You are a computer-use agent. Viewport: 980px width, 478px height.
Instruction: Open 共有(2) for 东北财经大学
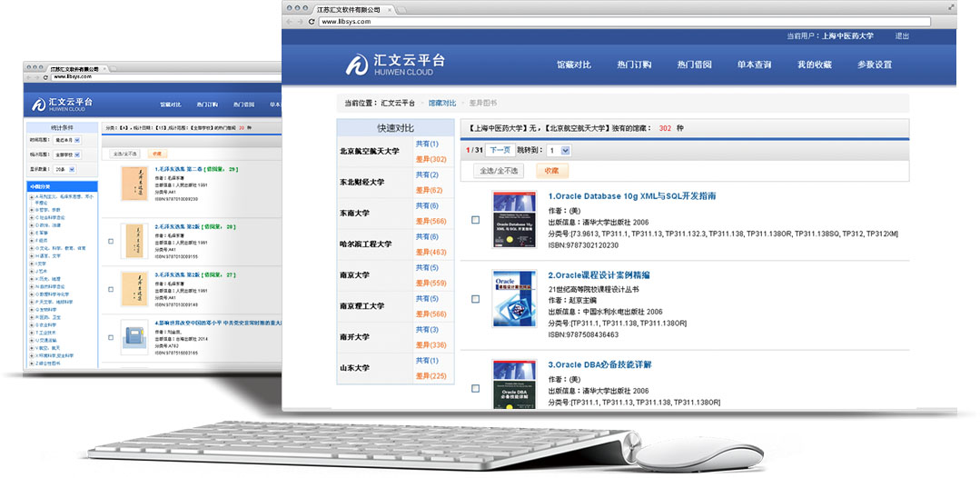(427, 174)
